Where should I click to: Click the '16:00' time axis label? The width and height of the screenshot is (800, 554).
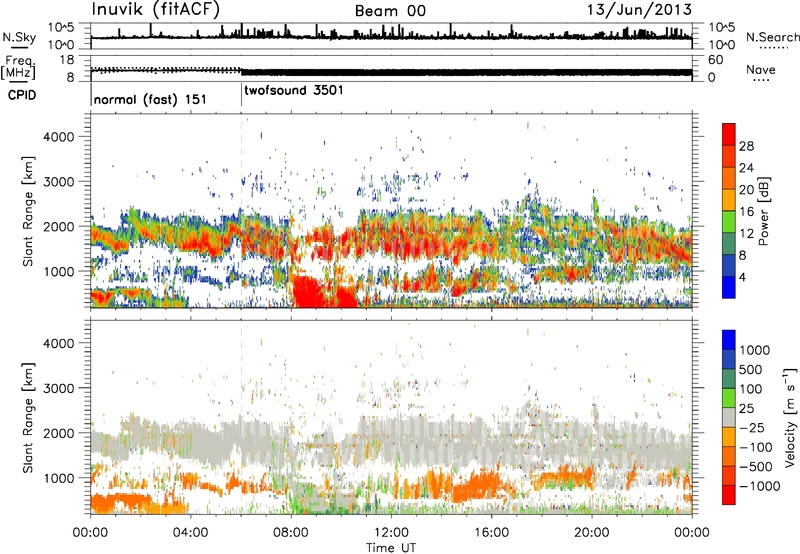491,533
